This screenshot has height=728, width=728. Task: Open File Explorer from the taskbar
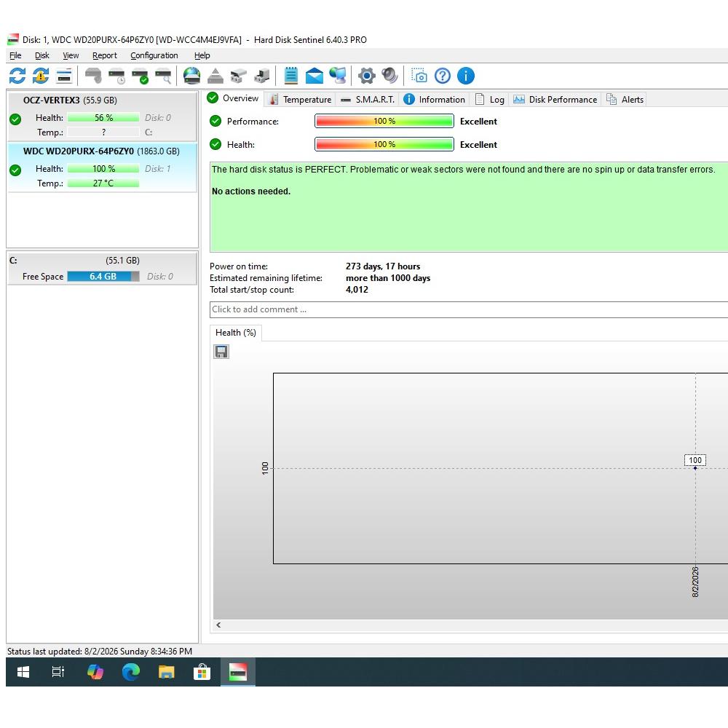click(x=166, y=672)
